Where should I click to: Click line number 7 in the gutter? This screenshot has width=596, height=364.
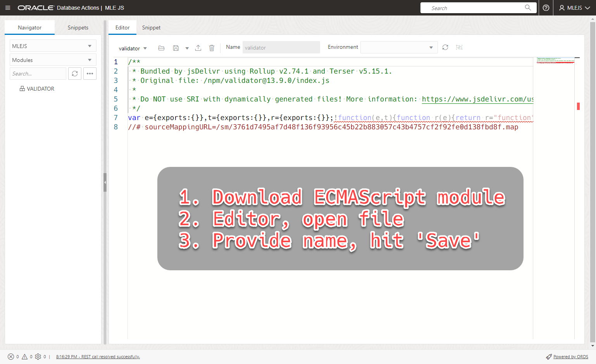click(116, 118)
